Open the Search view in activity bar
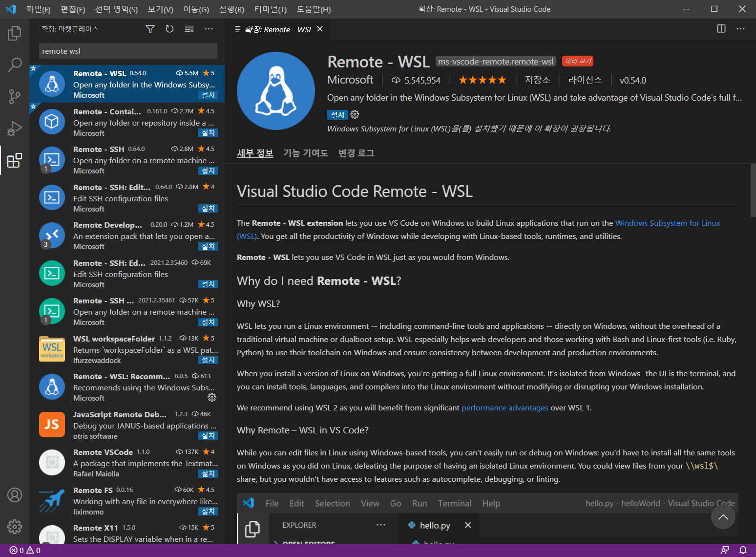This screenshot has height=557, width=756. coord(15,64)
